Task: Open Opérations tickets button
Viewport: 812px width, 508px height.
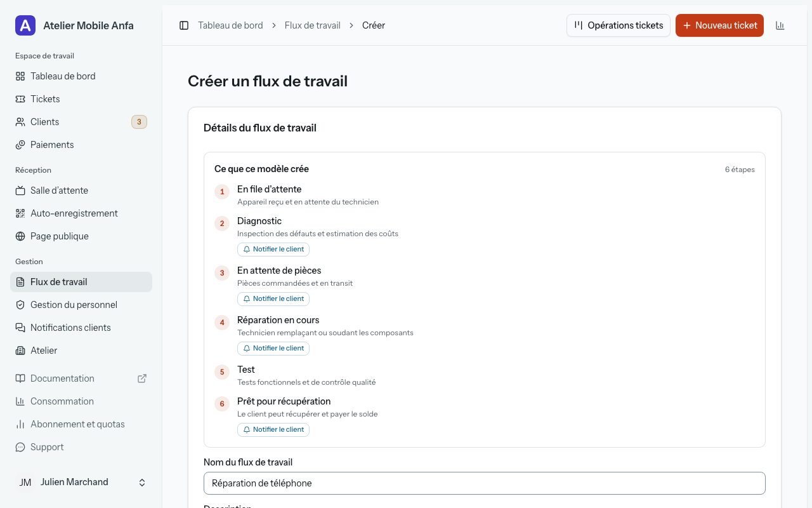Action: coord(619,25)
